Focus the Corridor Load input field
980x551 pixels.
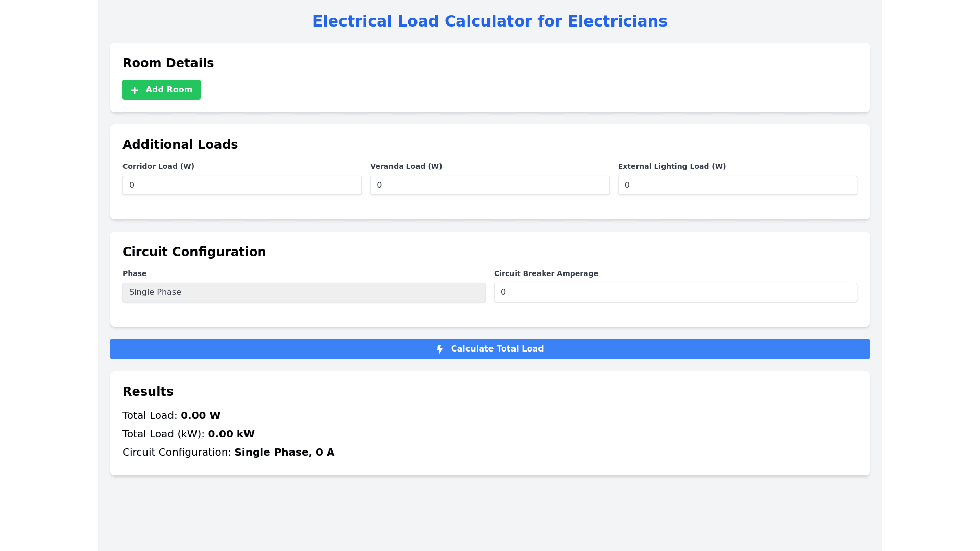click(242, 185)
